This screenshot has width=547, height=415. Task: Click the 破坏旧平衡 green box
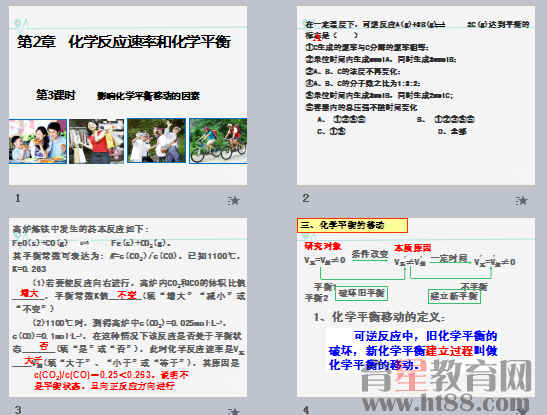pos(361,293)
